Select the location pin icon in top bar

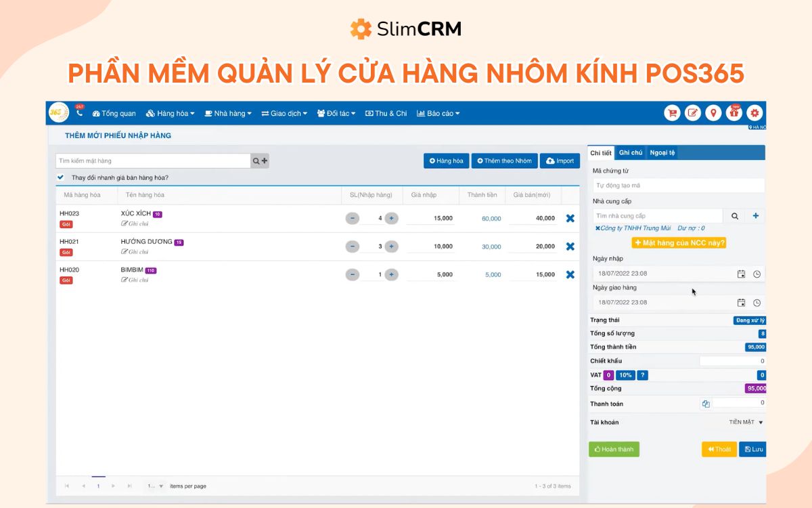tap(713, 113)
